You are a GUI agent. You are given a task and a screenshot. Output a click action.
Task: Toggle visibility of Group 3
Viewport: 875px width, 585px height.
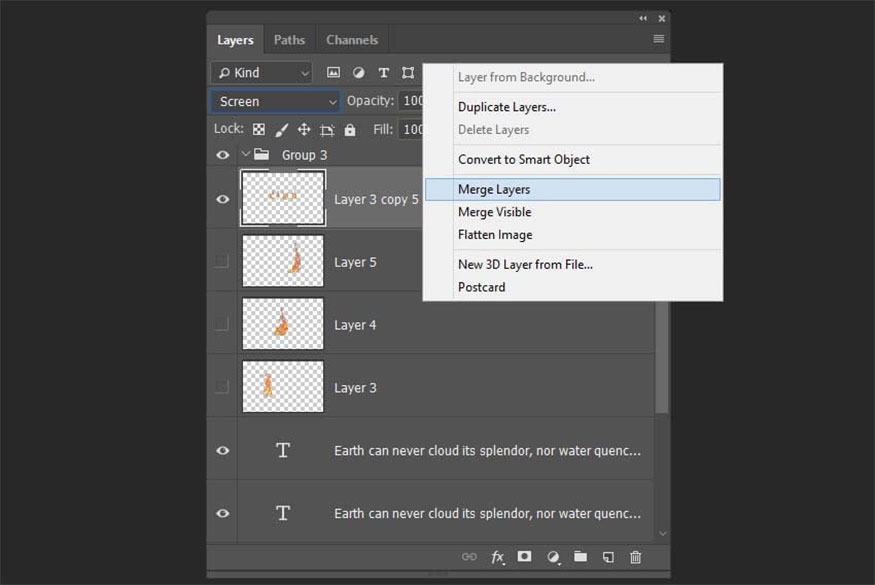222,155
